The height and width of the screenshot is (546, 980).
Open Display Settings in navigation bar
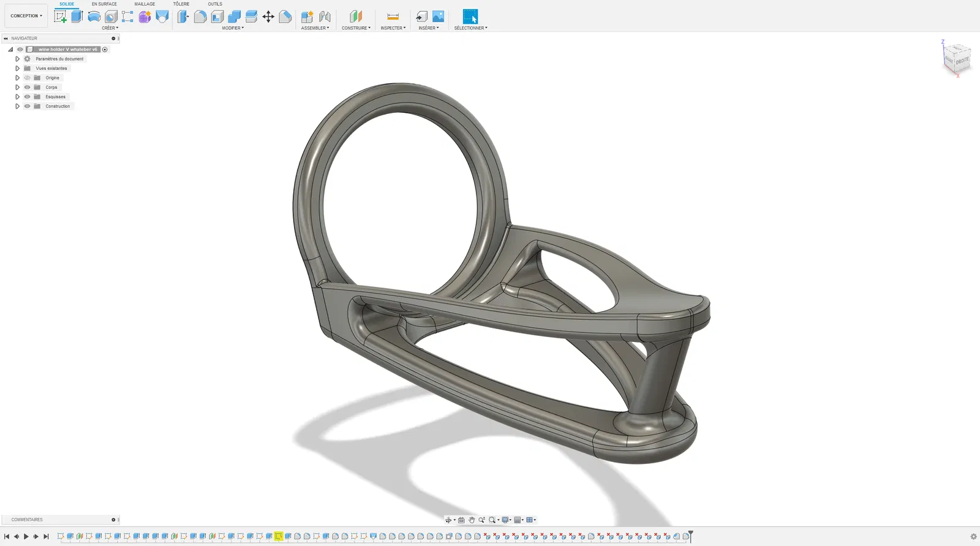507,520
